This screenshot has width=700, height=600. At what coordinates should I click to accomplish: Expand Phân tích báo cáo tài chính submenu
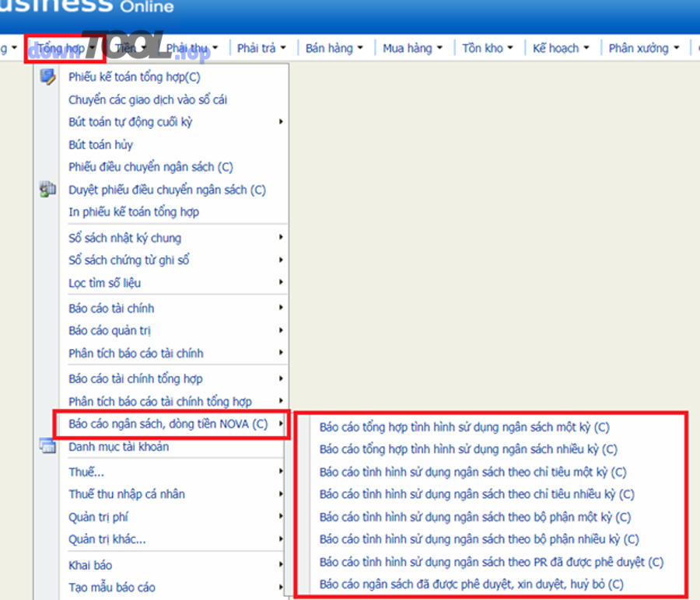click(174, 354)
